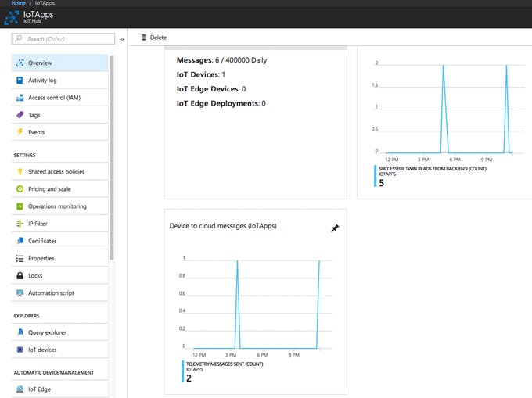Open IoT Edge under Automatic Device Management
This screenshot has height=398, width=532.
point(39,389)
